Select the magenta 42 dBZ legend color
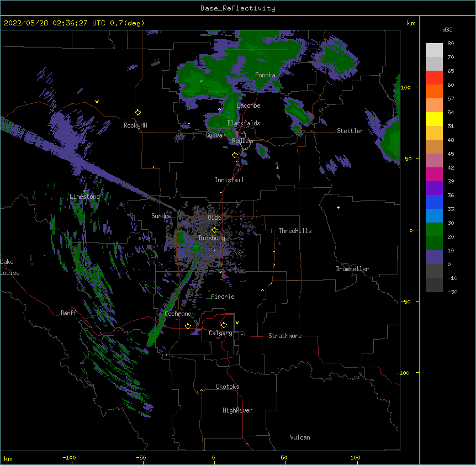Viewport: 476px width, 465px height. point(434,174)
